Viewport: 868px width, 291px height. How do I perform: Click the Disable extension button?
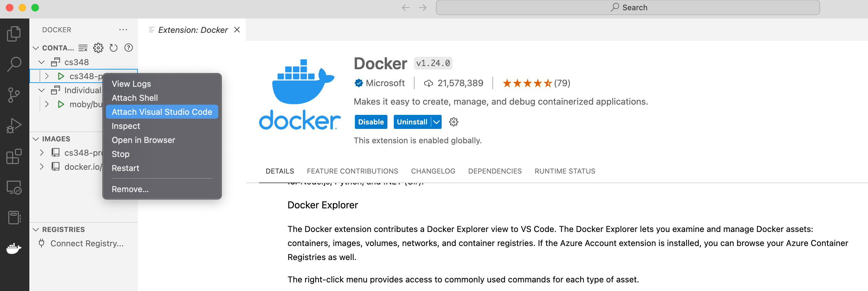(370, 122)
